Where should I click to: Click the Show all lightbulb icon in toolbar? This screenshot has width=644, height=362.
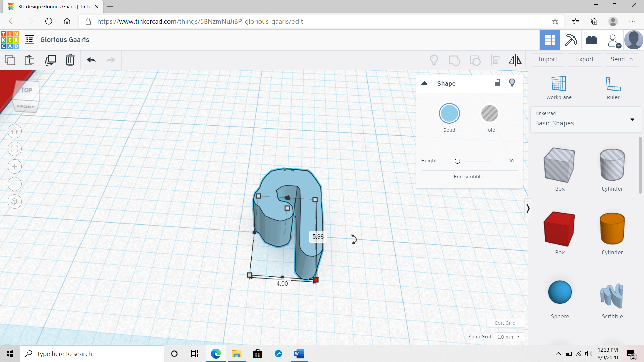[434, 60]
